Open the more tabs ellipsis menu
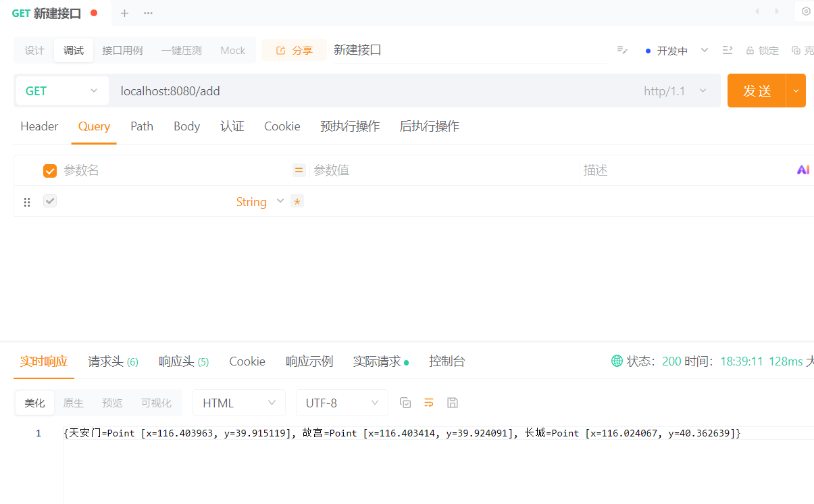Viewport: 814px width, 504px height. (x=148, y=13)
